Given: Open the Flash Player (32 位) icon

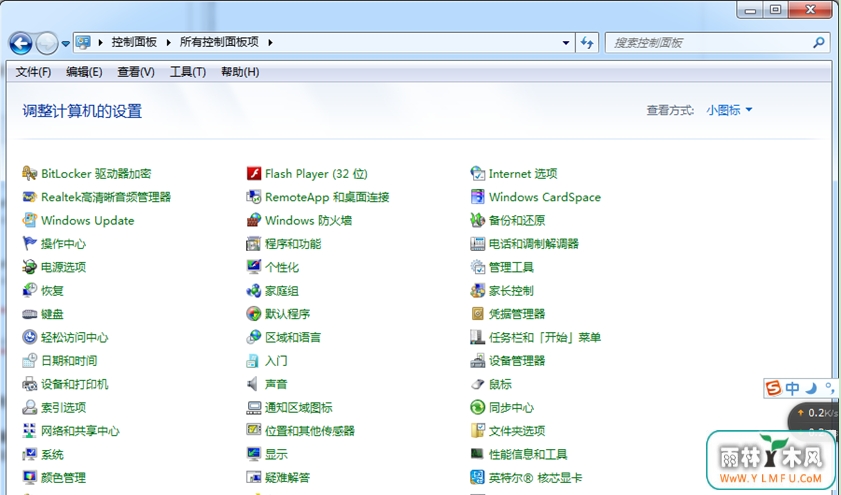Looking at the screenshot, I should pos(253,173).
